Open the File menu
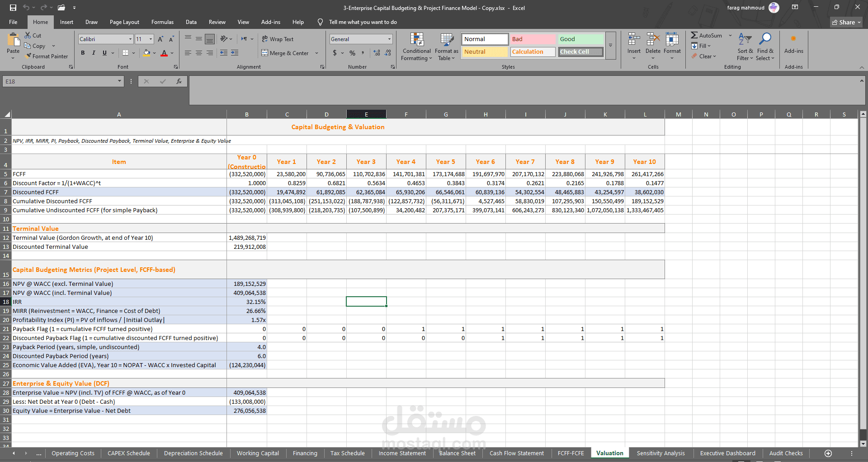 (13, 22)
